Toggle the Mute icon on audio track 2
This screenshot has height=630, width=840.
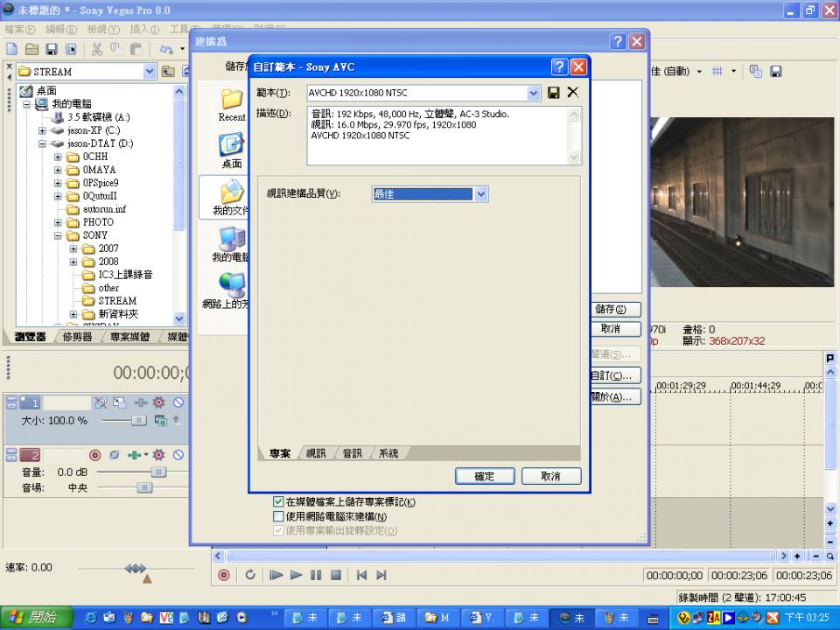(x=178, y=455)
